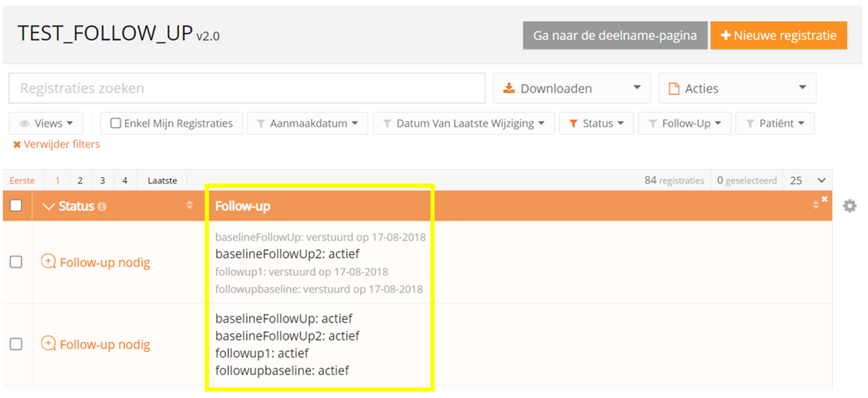The image size is (868, 398).
Task: Click the second row's Follow-up nodig icon
Action: pos(48,343)
